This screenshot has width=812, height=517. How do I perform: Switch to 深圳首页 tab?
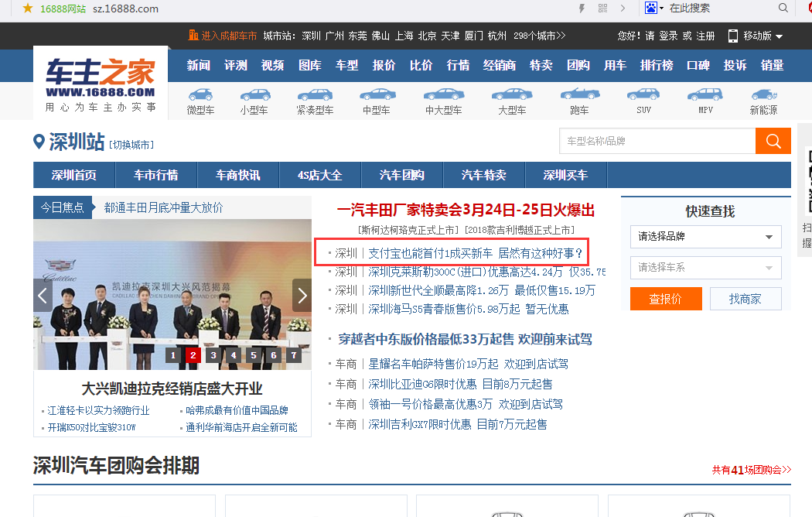tap(74, 175)
